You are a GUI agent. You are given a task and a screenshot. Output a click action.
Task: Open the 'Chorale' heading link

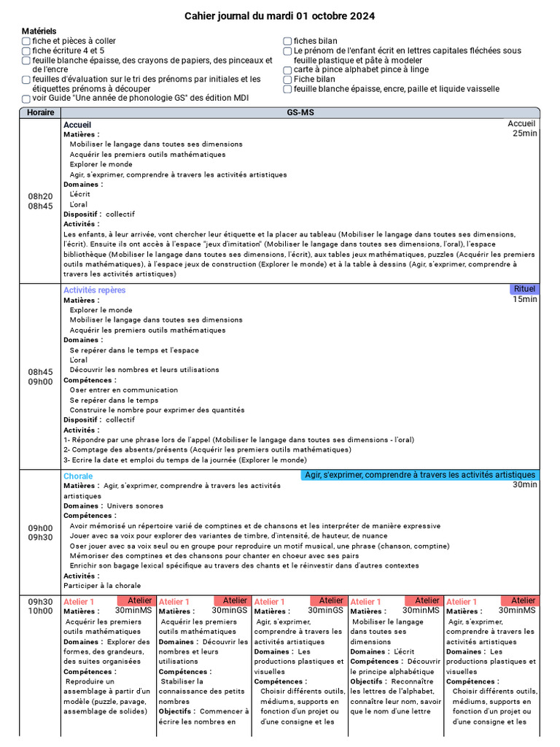(78, 476)
